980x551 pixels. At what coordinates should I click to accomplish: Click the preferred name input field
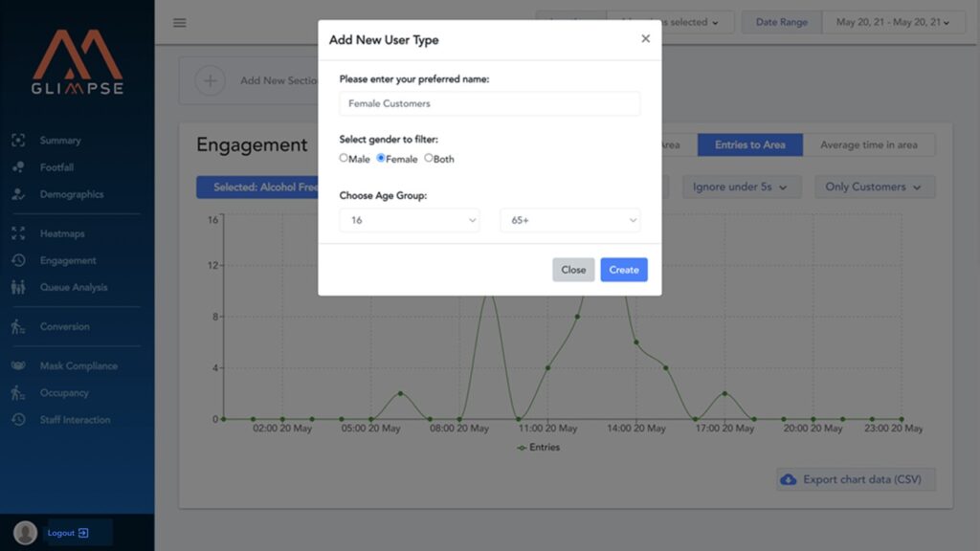pyautogui.click(x=489, y=103)
